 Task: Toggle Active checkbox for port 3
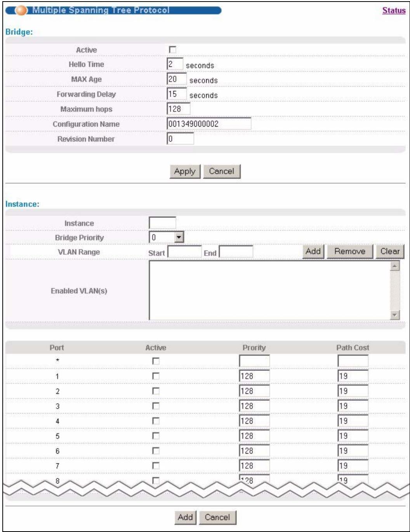pos(156,406)
